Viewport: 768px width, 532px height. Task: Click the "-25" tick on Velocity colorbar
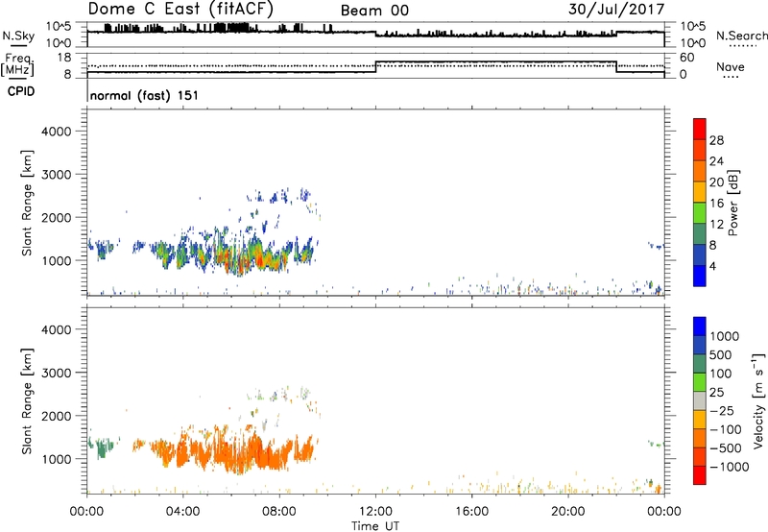tap(722, 410)
